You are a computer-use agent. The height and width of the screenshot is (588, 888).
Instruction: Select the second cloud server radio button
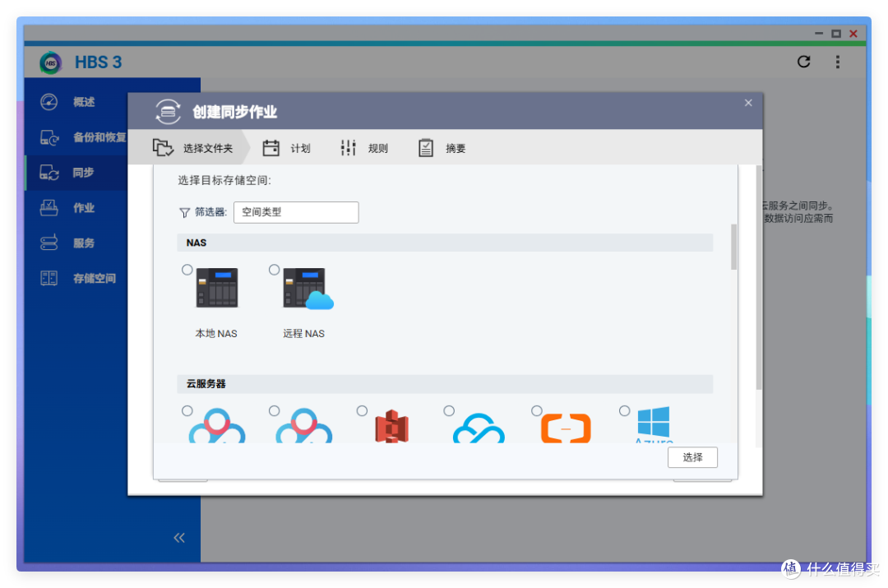[x=274, y=410]
